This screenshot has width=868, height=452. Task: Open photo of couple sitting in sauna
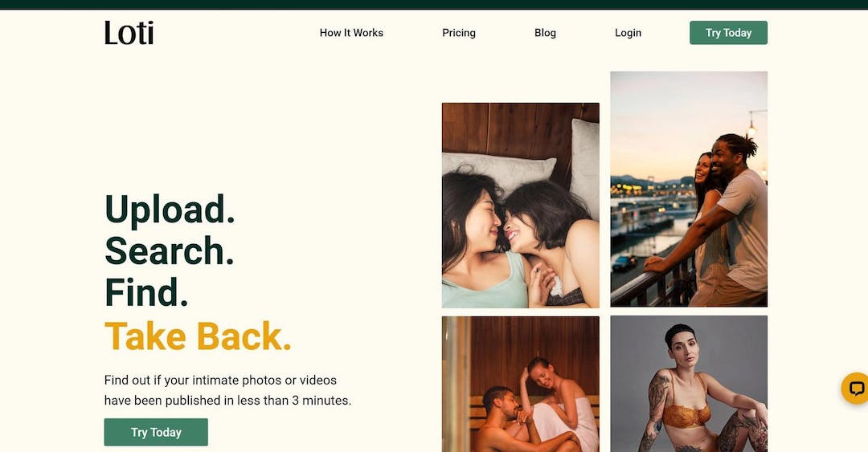click(x=520, y=384)
